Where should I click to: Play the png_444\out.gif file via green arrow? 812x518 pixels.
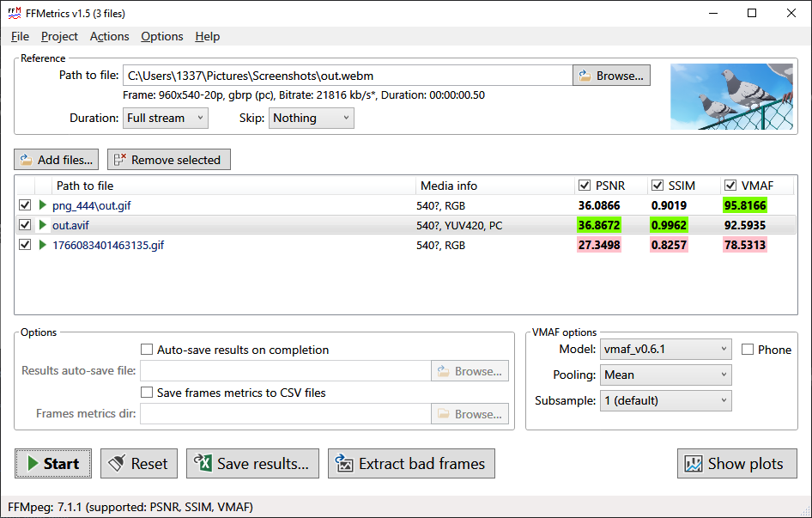pos(42,205)
